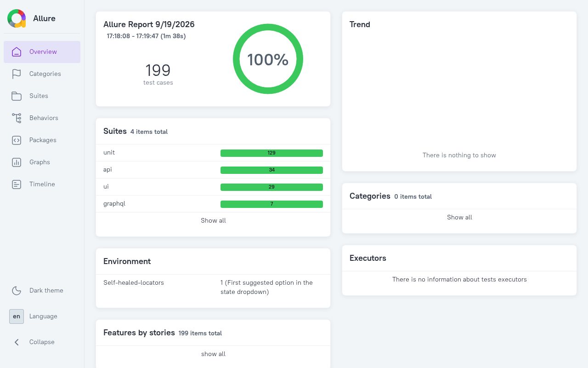Click the Allure logo icon
This screenshot has width=588, height=368.
[x=17, y=18]
